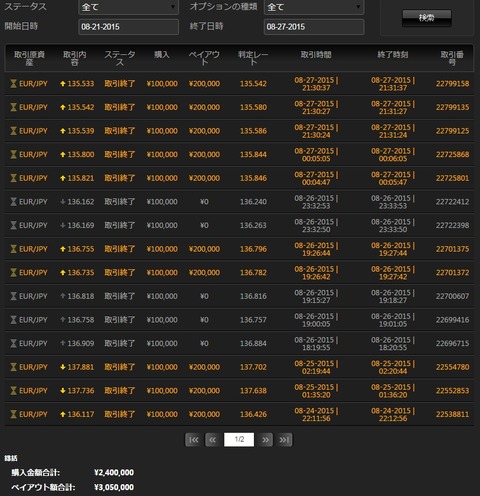Click the 取引番号 column header
The image size is (480, 496).
coord(452,58)
